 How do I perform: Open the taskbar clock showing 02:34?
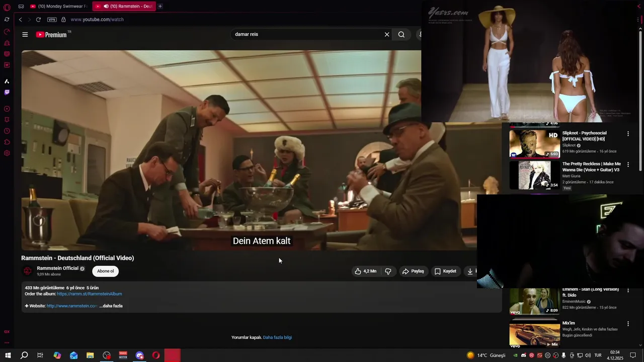[x=615, y=355]
